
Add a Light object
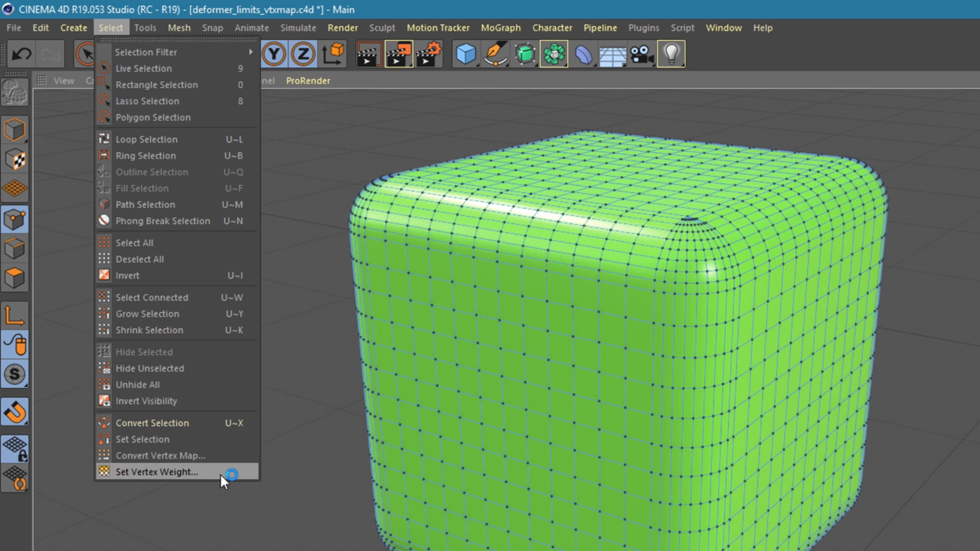671,54
